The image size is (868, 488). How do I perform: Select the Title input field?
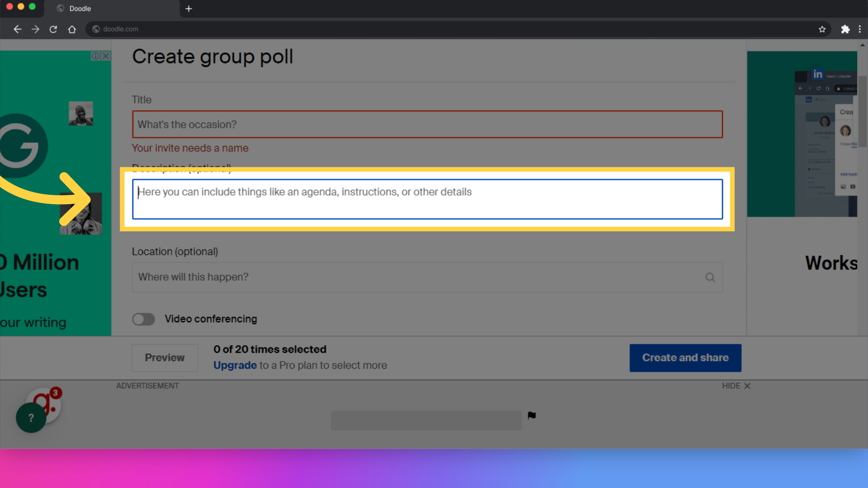coord(427,124)
